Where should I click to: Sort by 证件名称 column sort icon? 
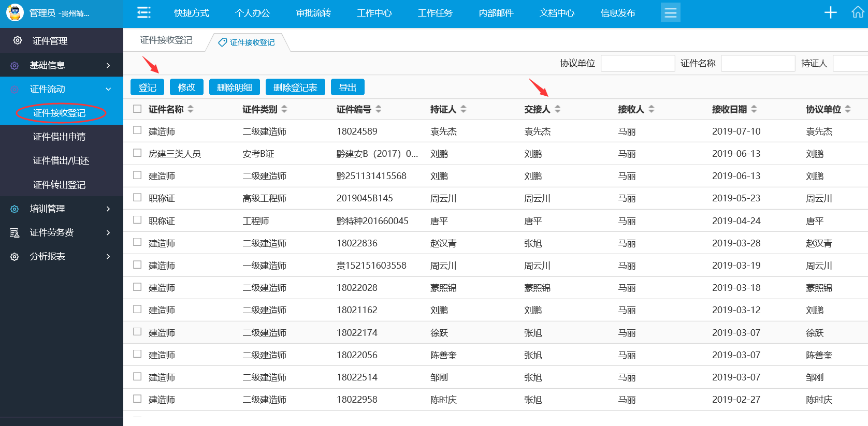click(191, 109)
